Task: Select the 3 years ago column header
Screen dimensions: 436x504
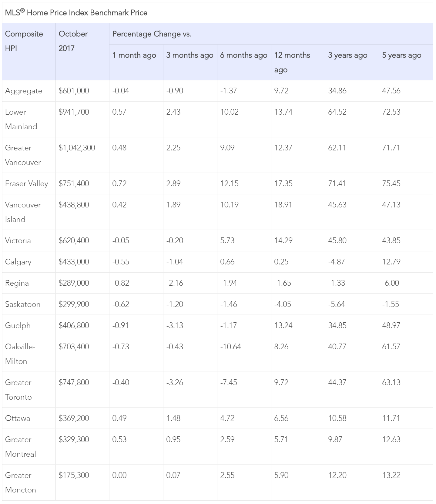Action: [347, 55]
